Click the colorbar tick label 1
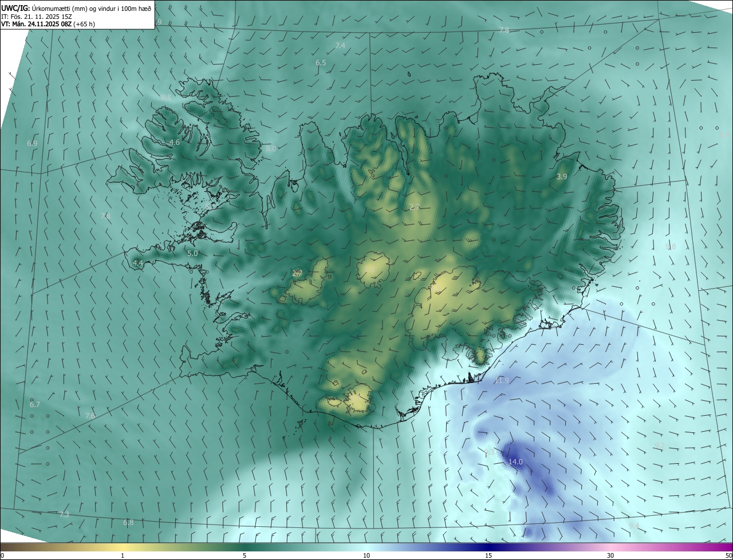This screenshot has width=733, height=560. 123,555
